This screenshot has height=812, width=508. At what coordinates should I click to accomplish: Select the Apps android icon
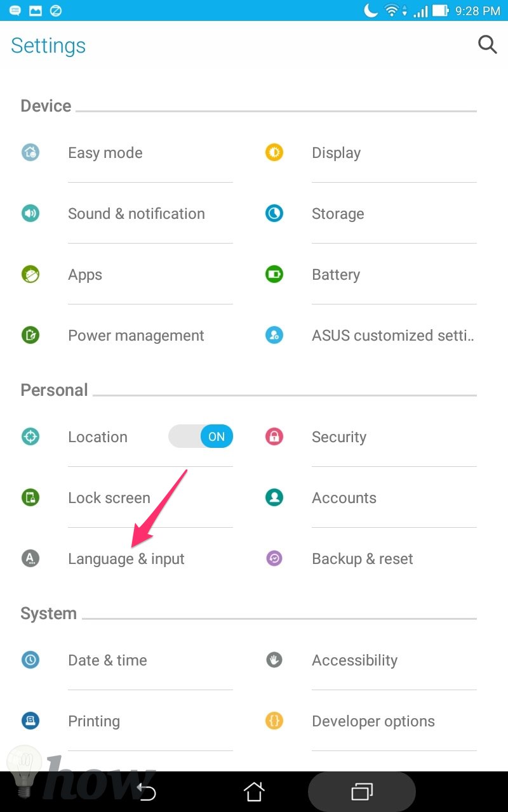point(30,274)
